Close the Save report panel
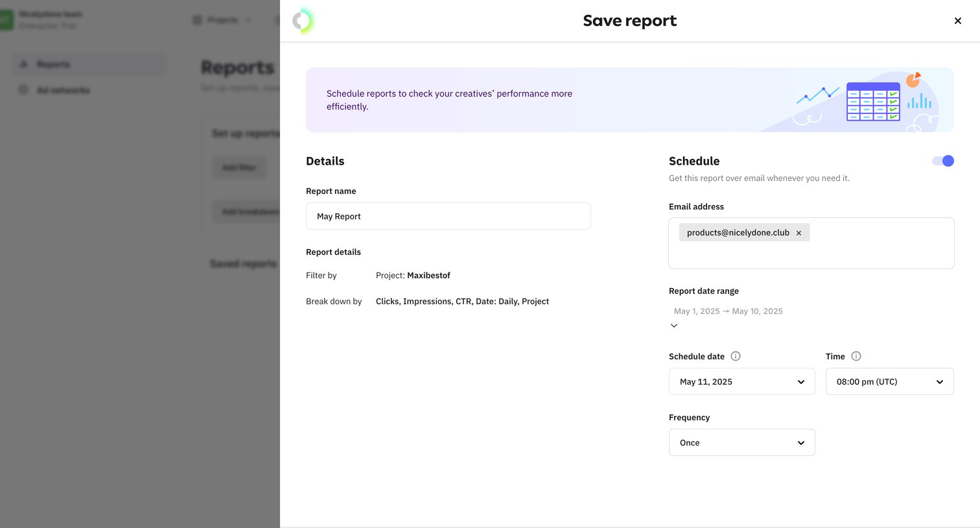The image size is (980, 528). (957, 21)
